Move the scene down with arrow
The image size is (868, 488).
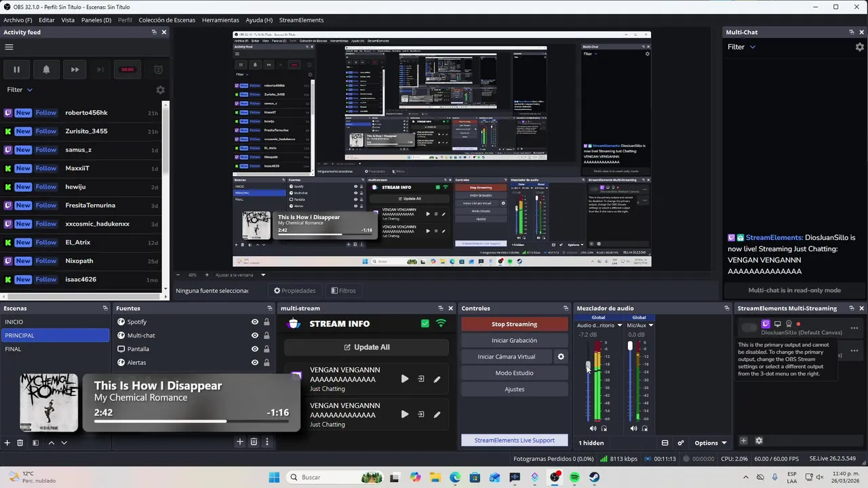point(64,443)
